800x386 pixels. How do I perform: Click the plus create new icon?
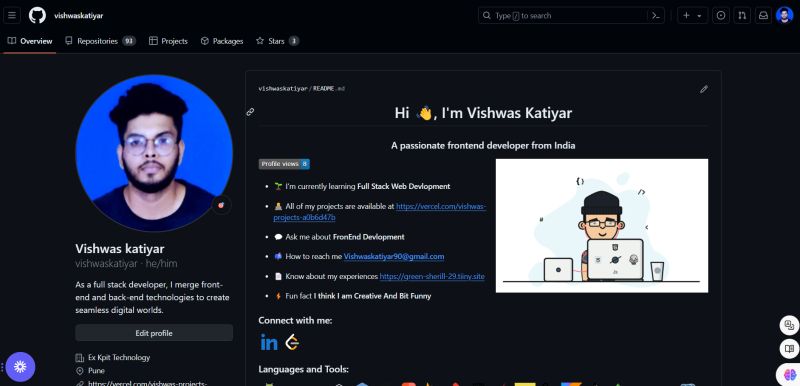[686, 16]
